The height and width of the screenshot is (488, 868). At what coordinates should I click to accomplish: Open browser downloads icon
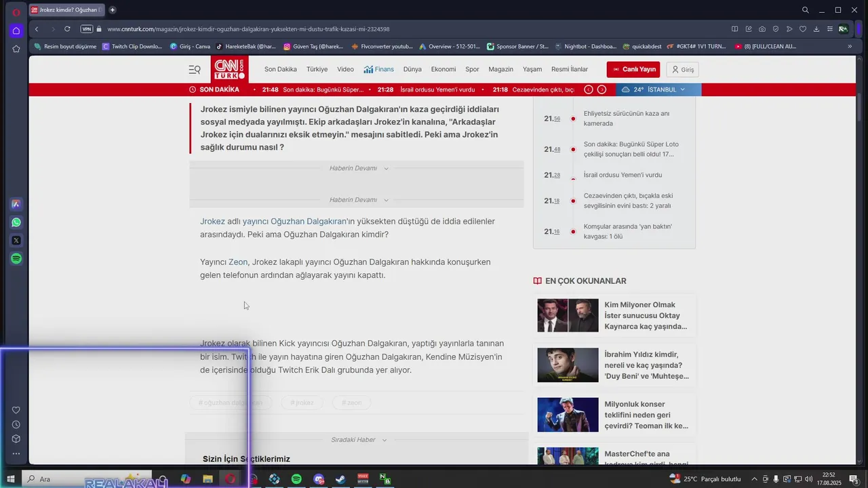coord(816,29)
